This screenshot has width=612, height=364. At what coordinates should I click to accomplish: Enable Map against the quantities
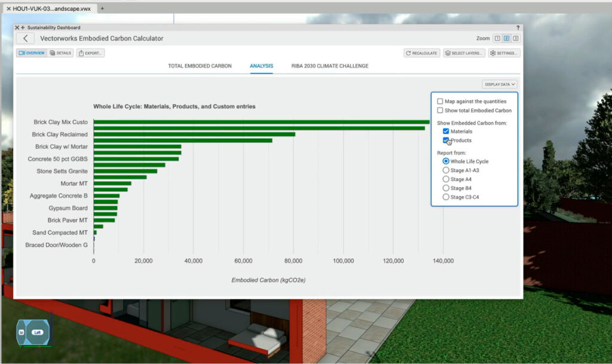pyautogui.click(x=440, y=102)
